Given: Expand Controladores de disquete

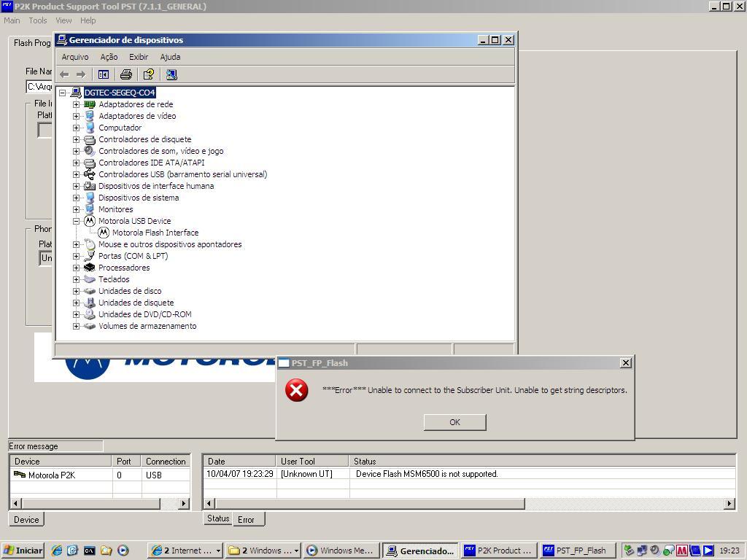Looking at the screenshot, I should (76, 139).
